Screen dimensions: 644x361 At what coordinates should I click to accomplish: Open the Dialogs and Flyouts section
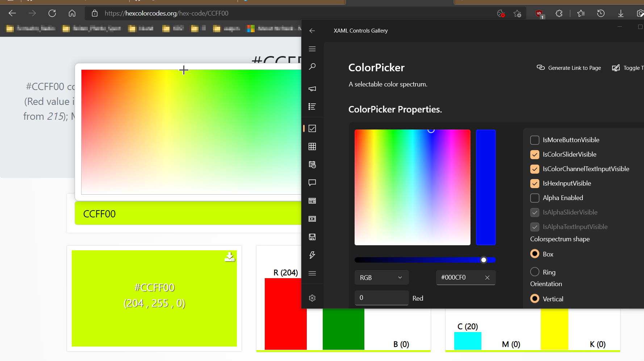tap(312, 183)
